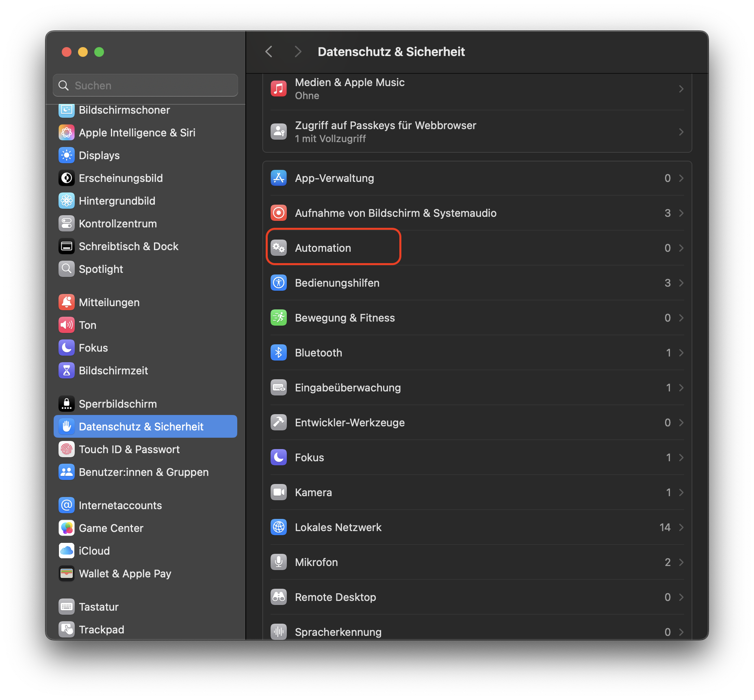Open Apple Intelligence & Siri settings
The height and width of the screenshot is (700, 754).
(67, 132)
